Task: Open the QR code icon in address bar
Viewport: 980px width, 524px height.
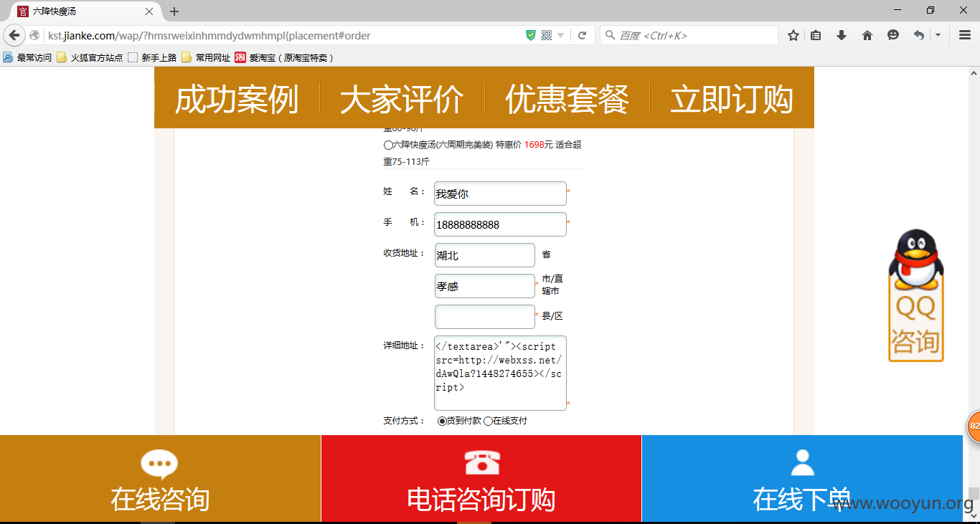Action: click(547, 35)
